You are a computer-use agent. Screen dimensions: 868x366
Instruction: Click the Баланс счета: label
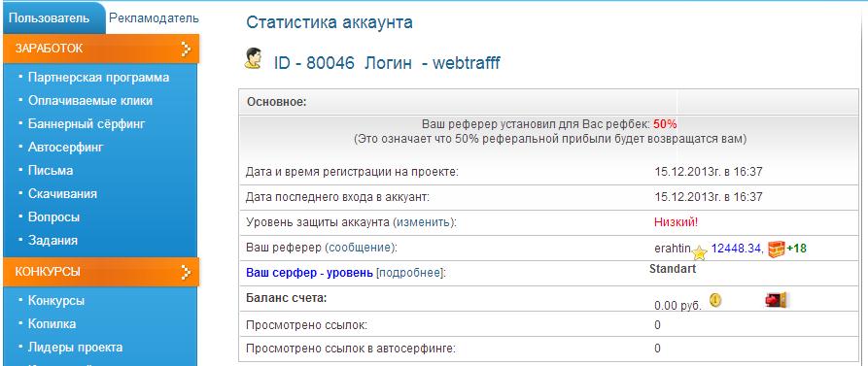pos(286,298)
